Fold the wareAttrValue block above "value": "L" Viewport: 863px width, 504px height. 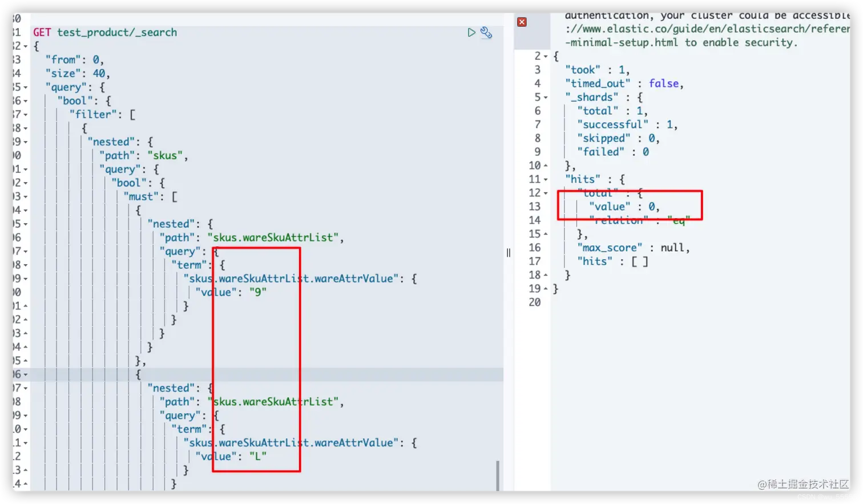tap(26, 443)
